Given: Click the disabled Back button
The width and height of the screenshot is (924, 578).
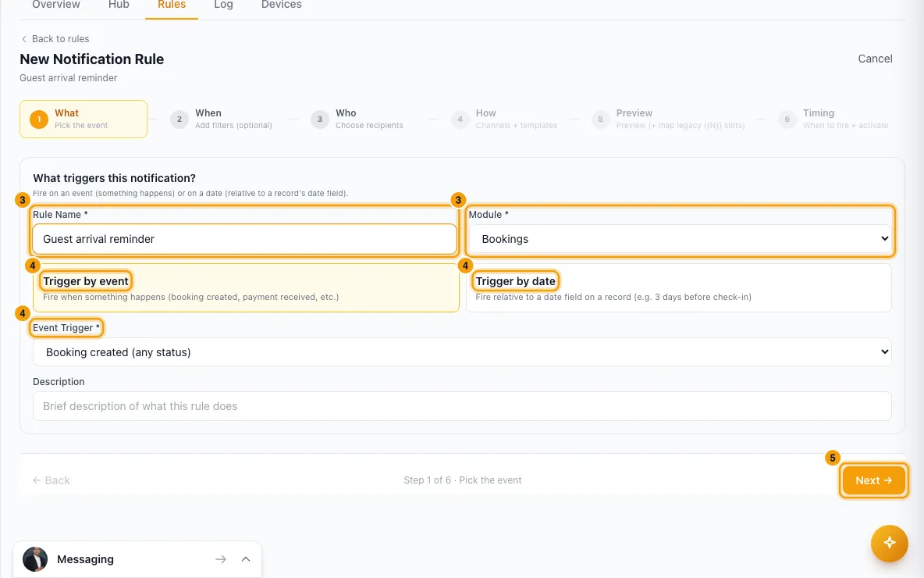Looking at the screenshot, I should tap(52, 480).
